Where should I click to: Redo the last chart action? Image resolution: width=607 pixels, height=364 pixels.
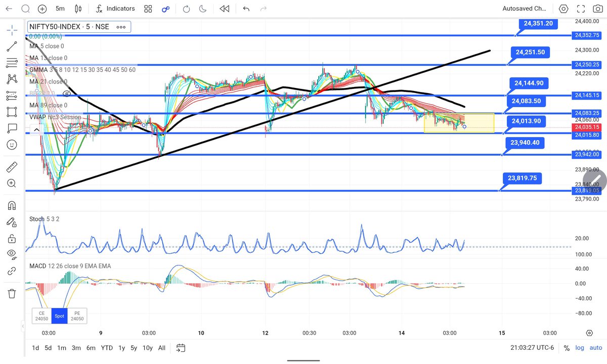(263, 9)
